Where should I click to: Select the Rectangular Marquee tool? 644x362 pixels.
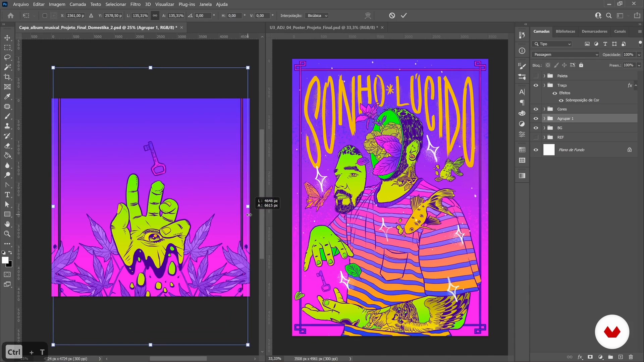pyautogui.click(x=7, y=48)
